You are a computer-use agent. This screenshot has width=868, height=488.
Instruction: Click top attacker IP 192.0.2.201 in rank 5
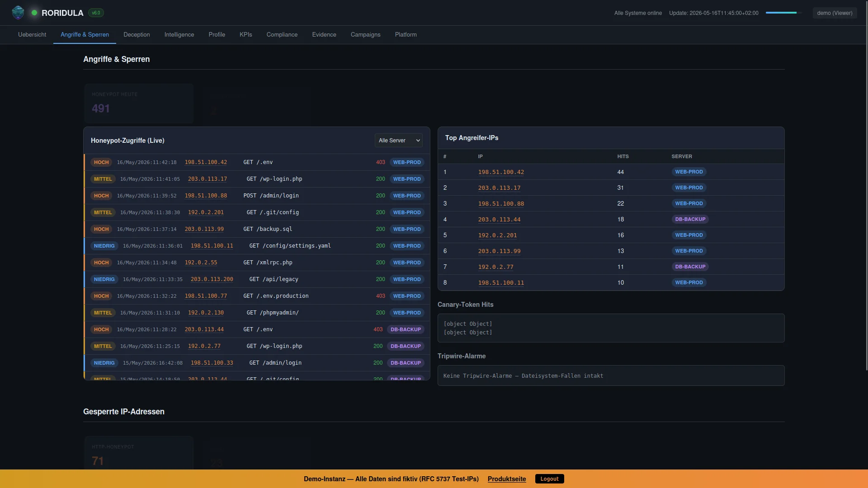(x=497, y=235)
